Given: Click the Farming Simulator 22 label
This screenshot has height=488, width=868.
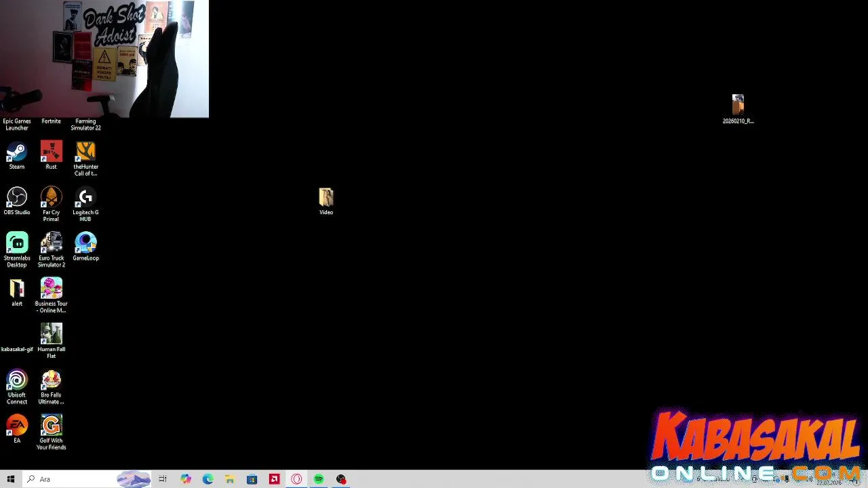Looking at the screenshot, I should click(85, 125).
